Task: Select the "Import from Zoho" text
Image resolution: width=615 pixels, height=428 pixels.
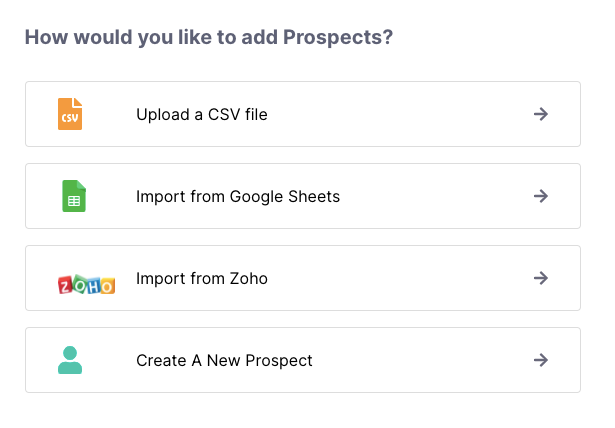Action: [202, 278]
